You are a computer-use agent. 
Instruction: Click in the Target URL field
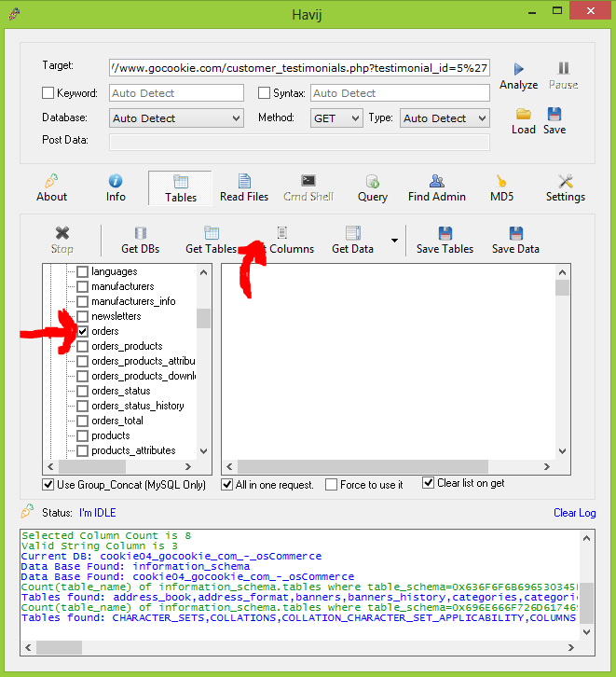pyautogui.click(x=299, y=68)
